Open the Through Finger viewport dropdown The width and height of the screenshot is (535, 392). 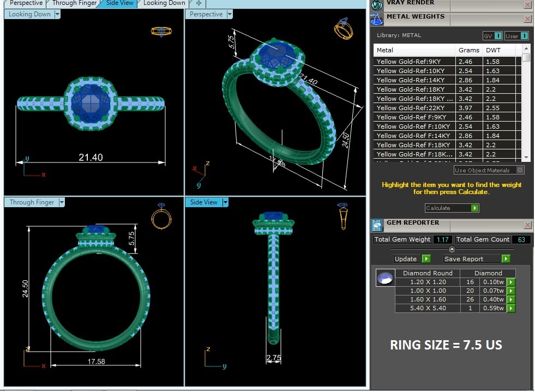tap(62, 202)
